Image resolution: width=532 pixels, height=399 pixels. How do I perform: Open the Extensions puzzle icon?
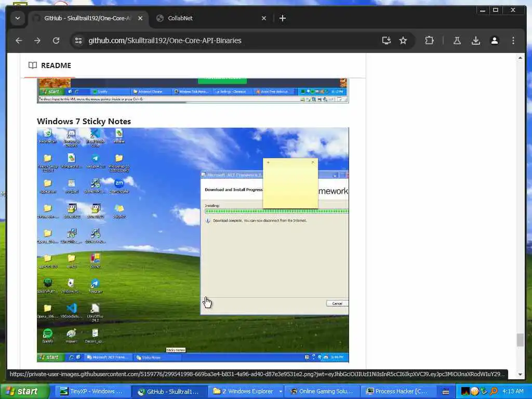click(x=429, y=41)
